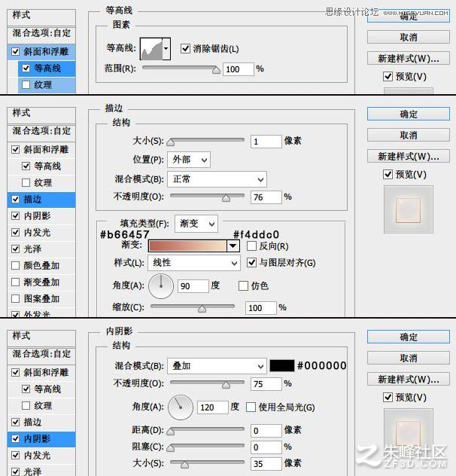Screen dimensions: 456x476
Task: Select 内发光 in the middle panel style list
Action: click(41, 233)
